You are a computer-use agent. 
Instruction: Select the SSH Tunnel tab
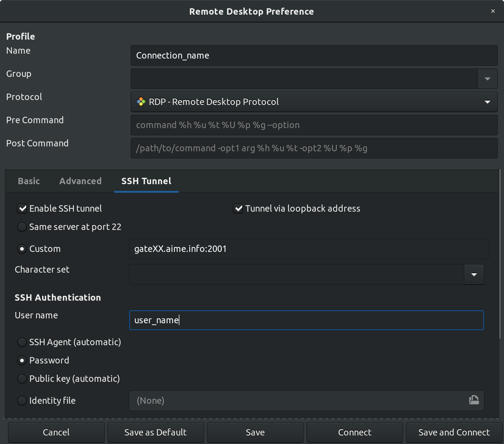tap(146, 181)
